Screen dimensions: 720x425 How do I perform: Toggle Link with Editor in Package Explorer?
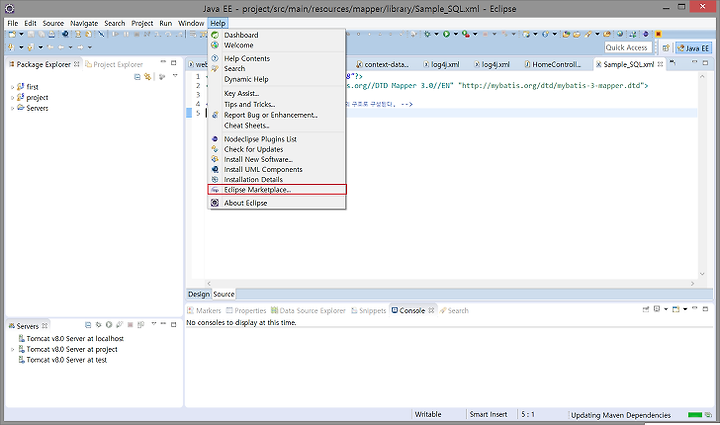click(x=147, y=77)
